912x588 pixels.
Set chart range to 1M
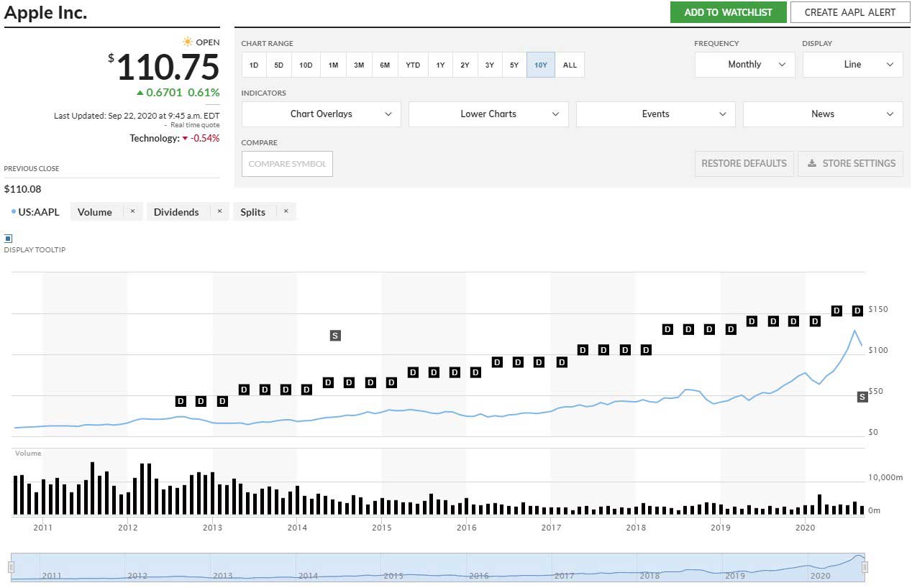333,65
